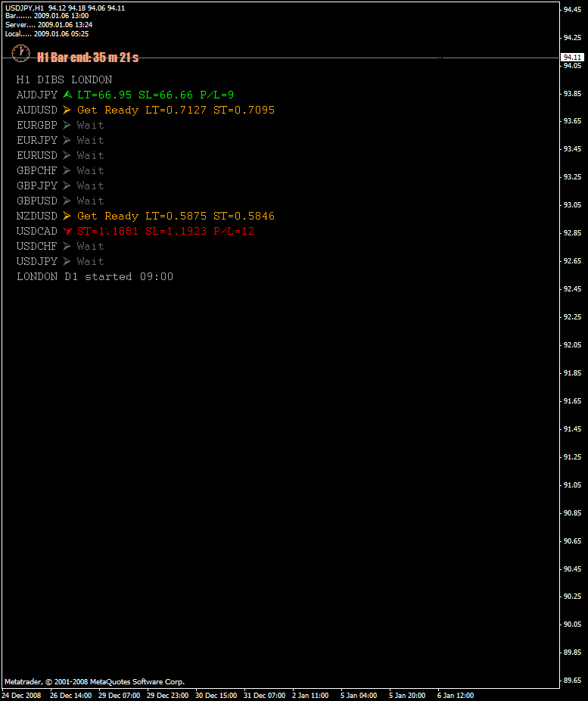Click the '30 Dec 15:00' time axis label
The width and height of the screenshot is (588, 701).
(216, 695)
